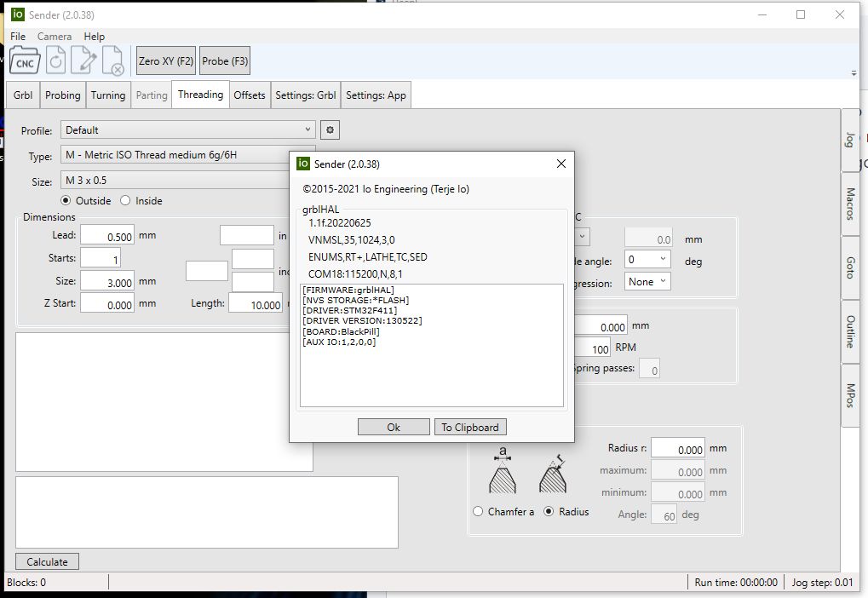Click the Spring passes field
Screen dimensions: 868x598
pyautogui.click(x=649, y=369)
